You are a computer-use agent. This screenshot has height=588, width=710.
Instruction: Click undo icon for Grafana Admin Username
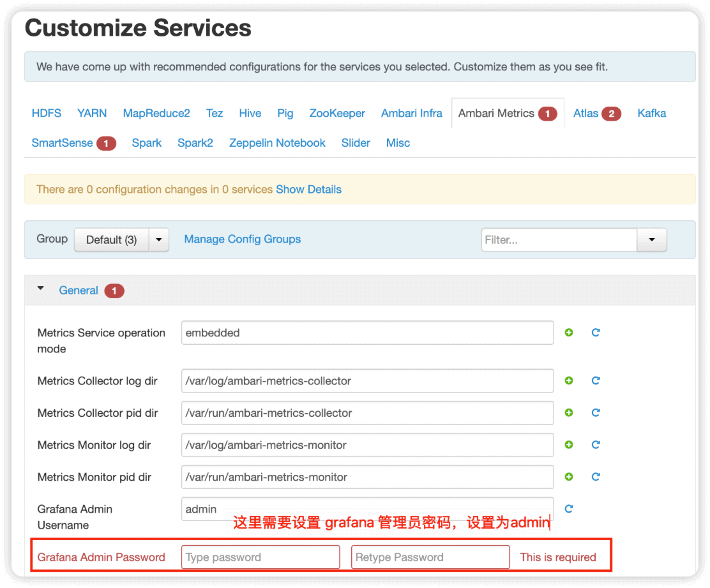569,509
